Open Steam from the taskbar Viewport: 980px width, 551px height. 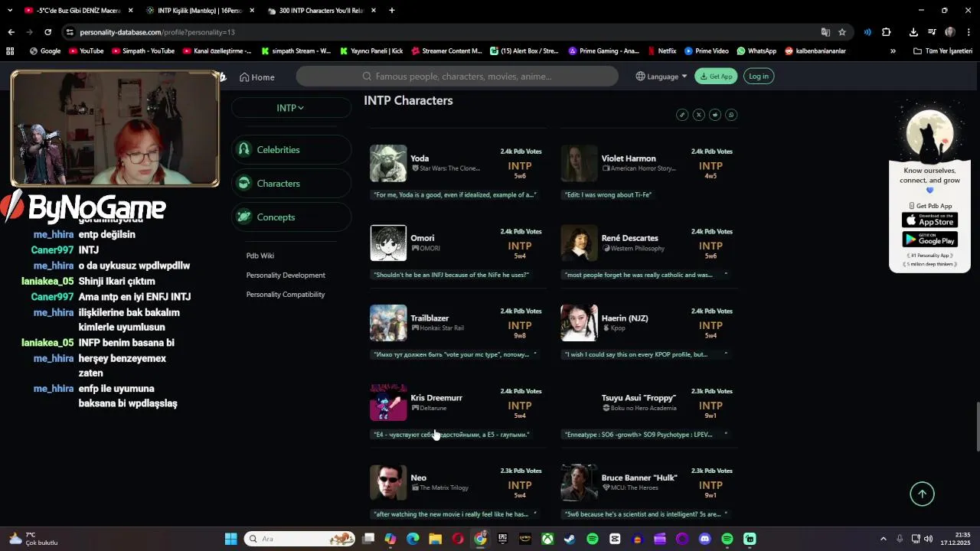[x=570, y=539]
